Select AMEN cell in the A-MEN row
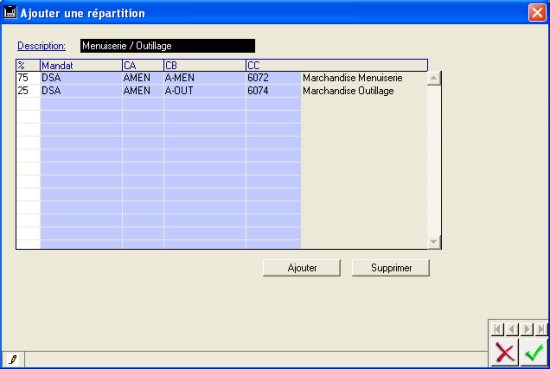550x369 pixels. pos(143,78)
